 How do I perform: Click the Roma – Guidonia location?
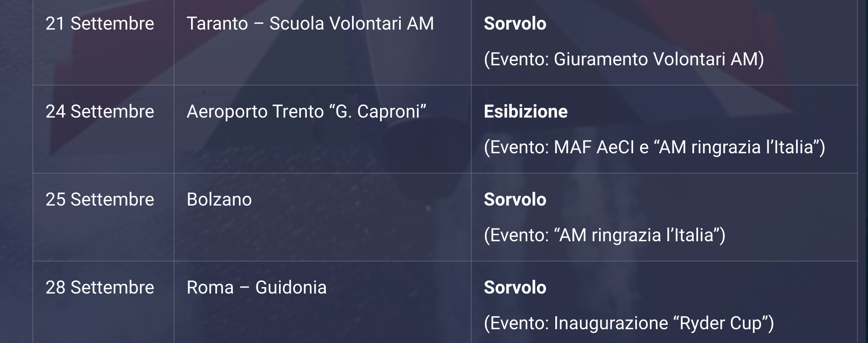(257, 287)
